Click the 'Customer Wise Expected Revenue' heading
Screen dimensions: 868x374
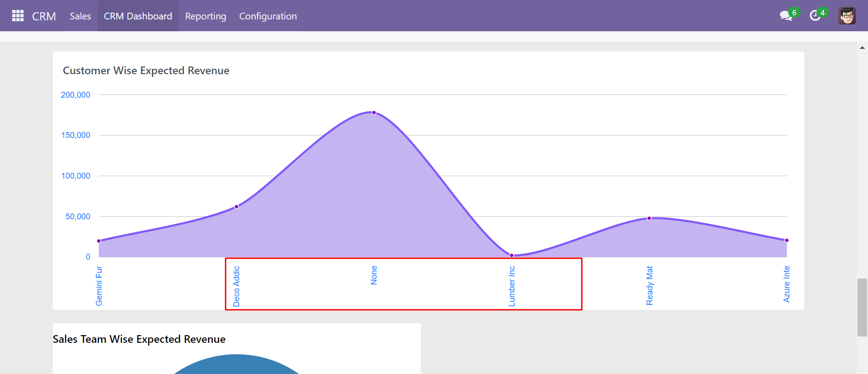coord(146,71)
